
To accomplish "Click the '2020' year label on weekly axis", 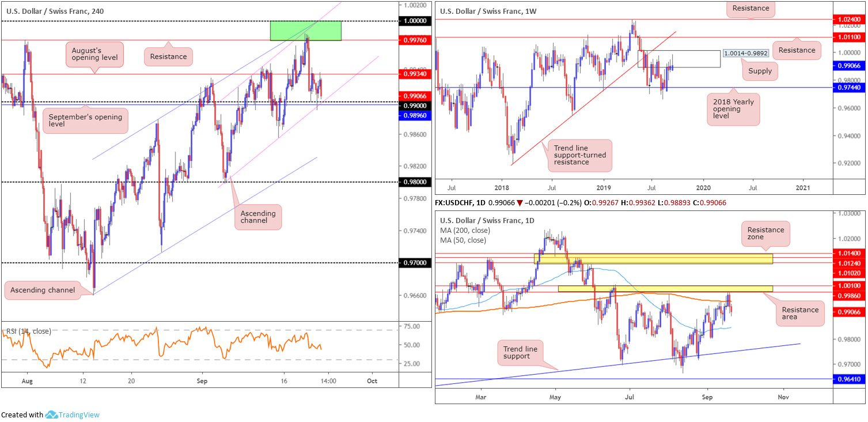I will [x=703, y=188].
